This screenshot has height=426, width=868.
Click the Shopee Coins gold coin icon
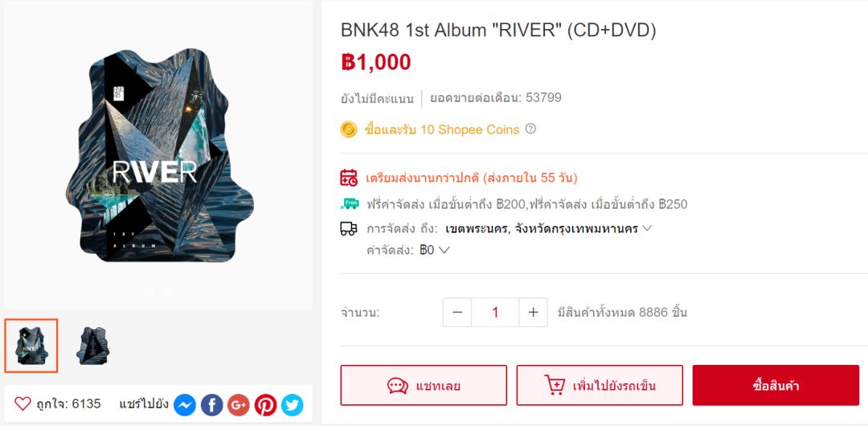click(349, 129)
